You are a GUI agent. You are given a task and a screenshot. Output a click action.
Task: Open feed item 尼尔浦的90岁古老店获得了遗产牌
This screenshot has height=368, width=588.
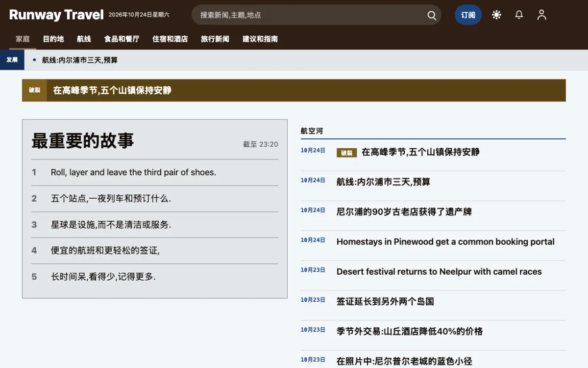click(404, 212)
